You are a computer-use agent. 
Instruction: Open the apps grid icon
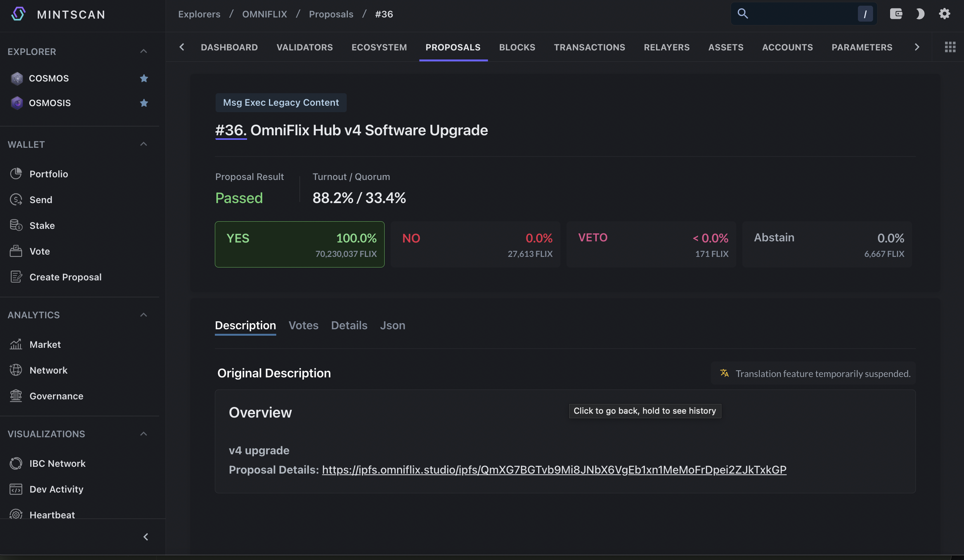click(950, 47)
